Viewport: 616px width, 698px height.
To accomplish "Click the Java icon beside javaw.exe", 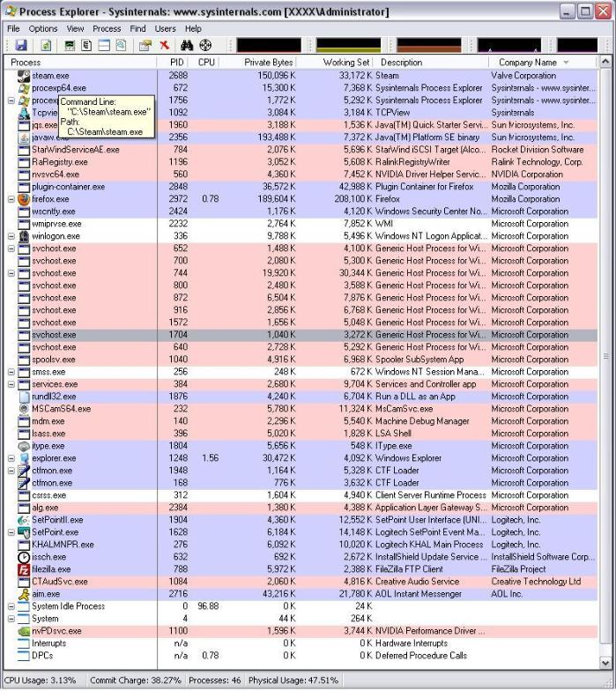I will click(x=24, y=137).
